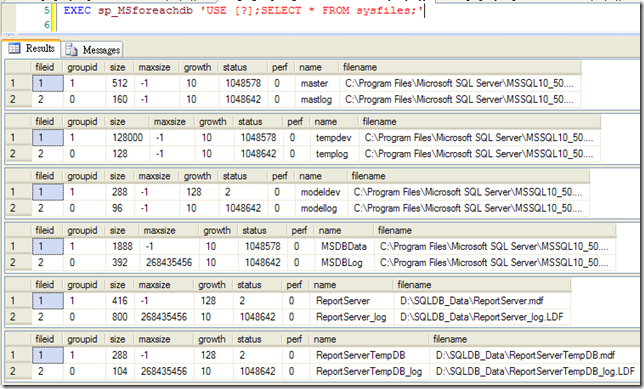Select the 'ReportServerTempDB_log' name cell
This screenshot has height=389, width=644.
[x=370, y=371]
